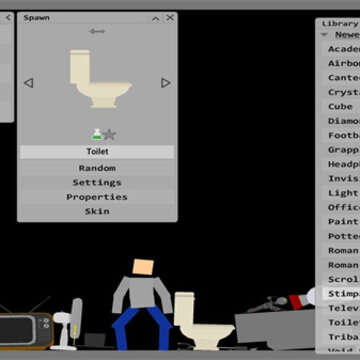
Task: Select the Library item starting with 'Scrol'
Action: click(x=341, y=279)
